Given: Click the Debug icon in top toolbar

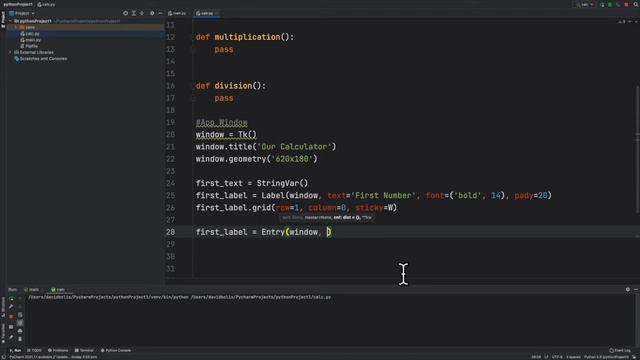Looking at the screenshot, I should coord(610,4).
